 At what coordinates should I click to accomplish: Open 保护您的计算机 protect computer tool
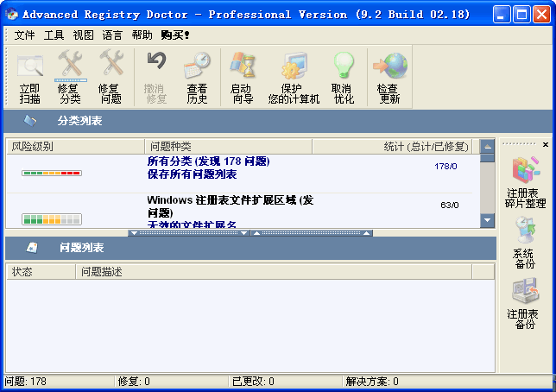click(x=294, y=76)
